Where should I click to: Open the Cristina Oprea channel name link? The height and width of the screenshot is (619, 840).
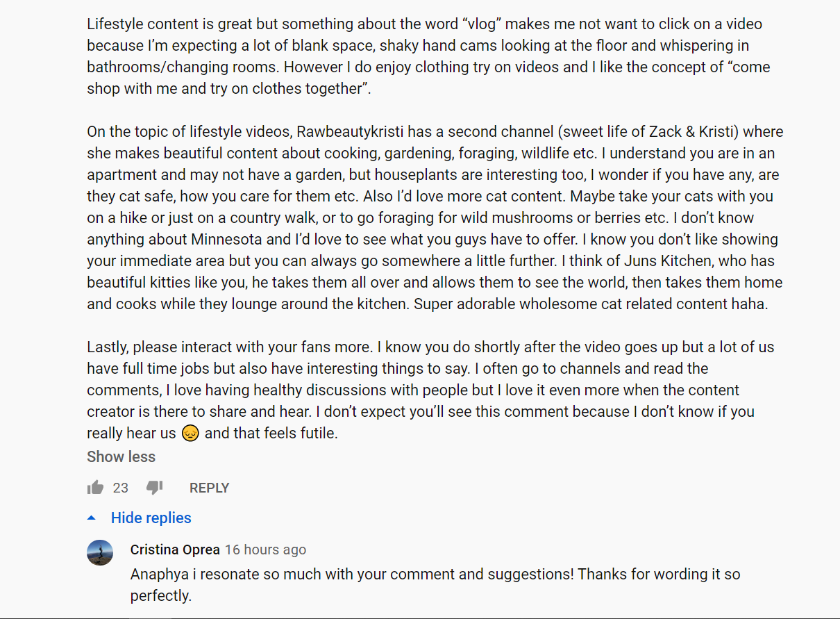tap(175, 550)
